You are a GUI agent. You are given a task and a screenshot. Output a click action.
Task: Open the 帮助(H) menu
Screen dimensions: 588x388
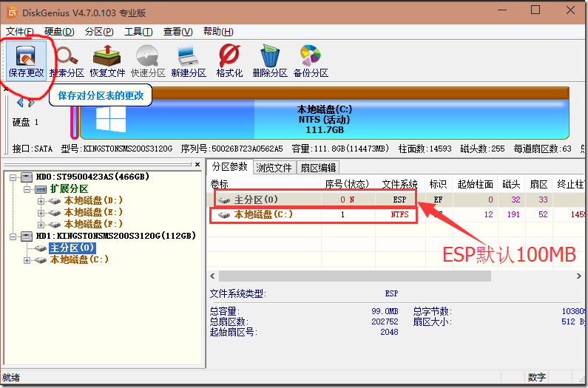[218, 32]
